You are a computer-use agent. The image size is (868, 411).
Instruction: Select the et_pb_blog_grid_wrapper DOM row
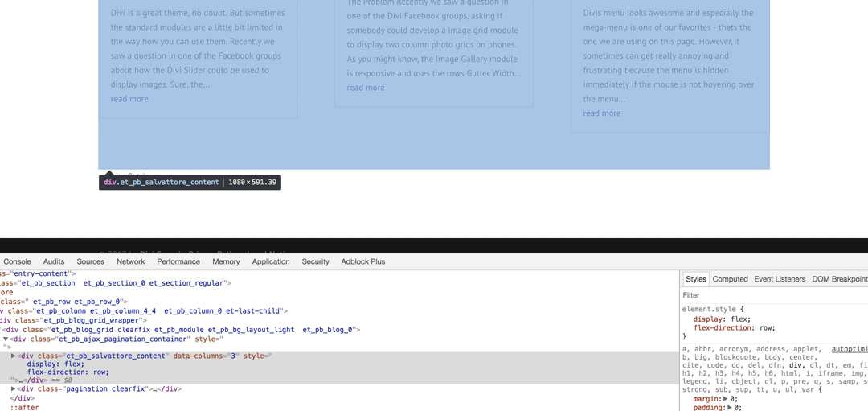(x=339, y=320)
